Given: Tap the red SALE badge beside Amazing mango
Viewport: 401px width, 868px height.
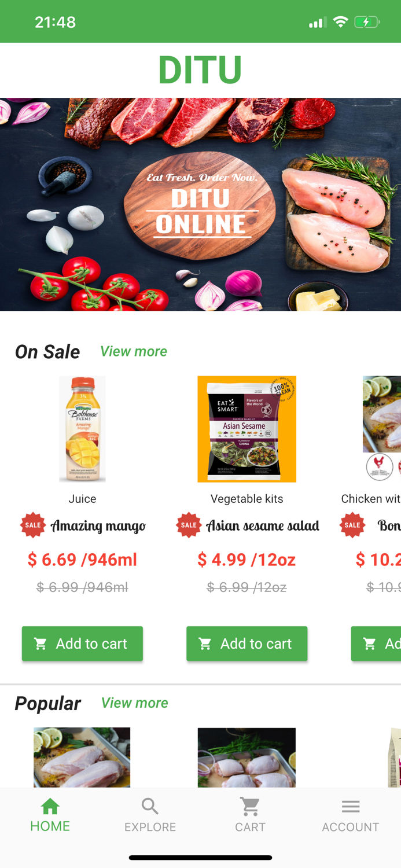Looking at the screenshot, I should click(33, 525).
